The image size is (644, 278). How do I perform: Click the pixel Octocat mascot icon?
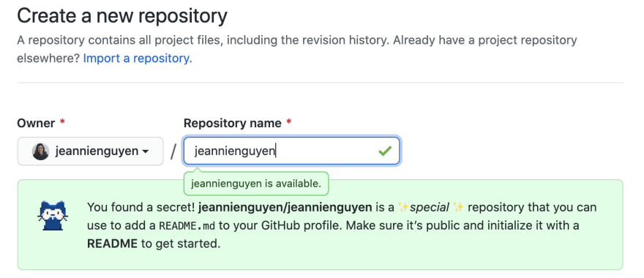[53, 217]
